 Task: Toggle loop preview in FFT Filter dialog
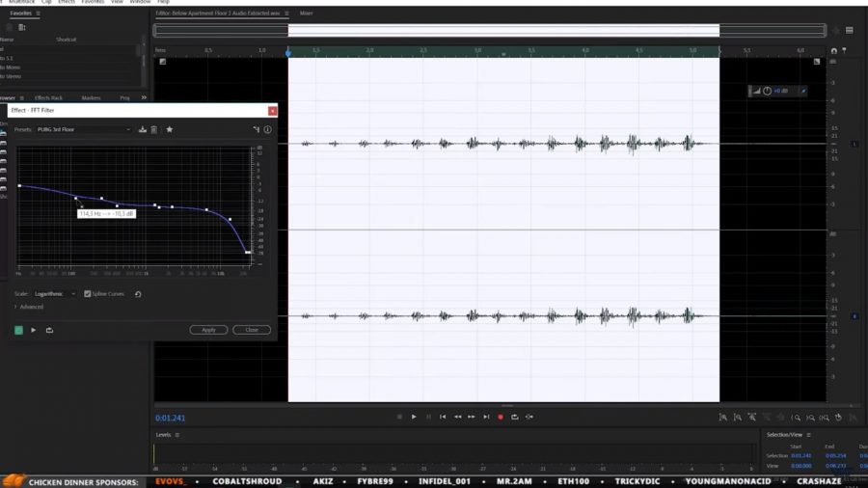point(49,330)
